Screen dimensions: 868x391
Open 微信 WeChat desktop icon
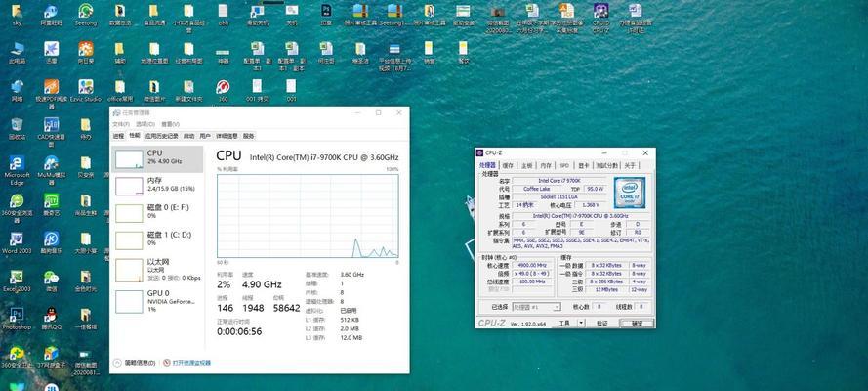click(x=51, y=281)
